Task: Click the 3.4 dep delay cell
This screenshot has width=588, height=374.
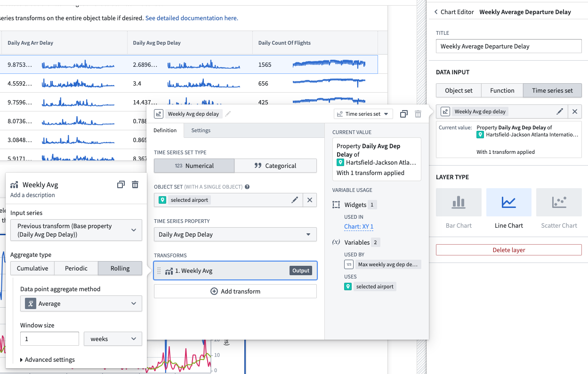Action: pos(137,83)
